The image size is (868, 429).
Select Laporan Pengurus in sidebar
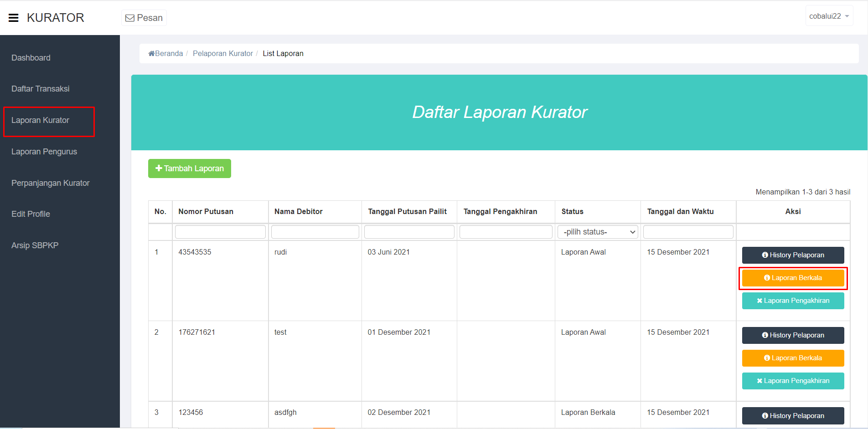point(44,152)
